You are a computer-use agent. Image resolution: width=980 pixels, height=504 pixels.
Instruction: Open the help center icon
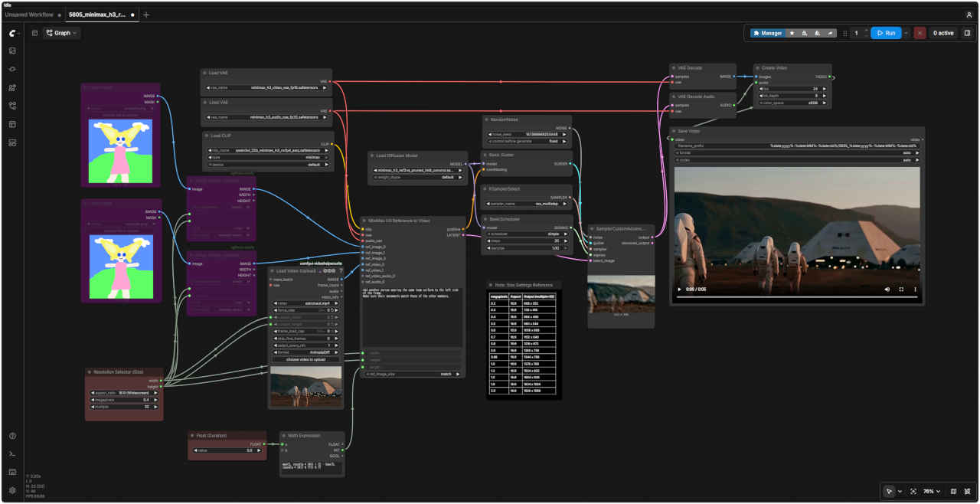(x=12, y=436)
